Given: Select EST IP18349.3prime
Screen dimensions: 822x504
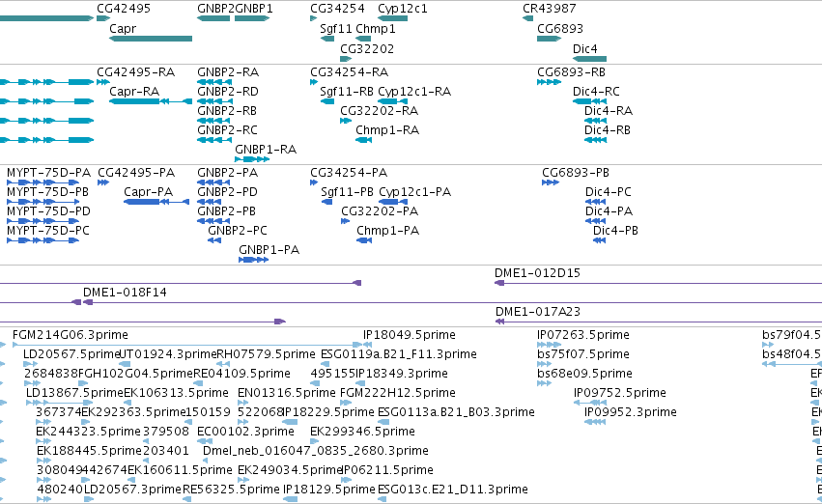Looking at the screenshot, I should coord(402,374).
